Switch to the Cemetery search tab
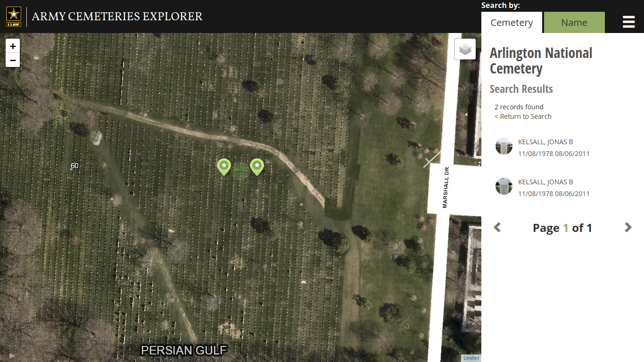 tap(512, 23)
